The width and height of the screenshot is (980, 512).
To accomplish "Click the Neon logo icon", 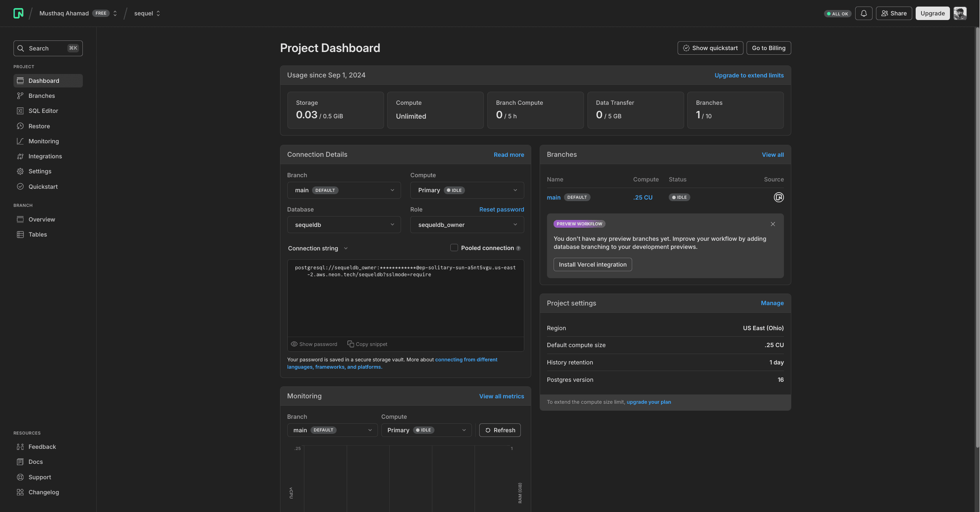I will click(x=18, y=13).
